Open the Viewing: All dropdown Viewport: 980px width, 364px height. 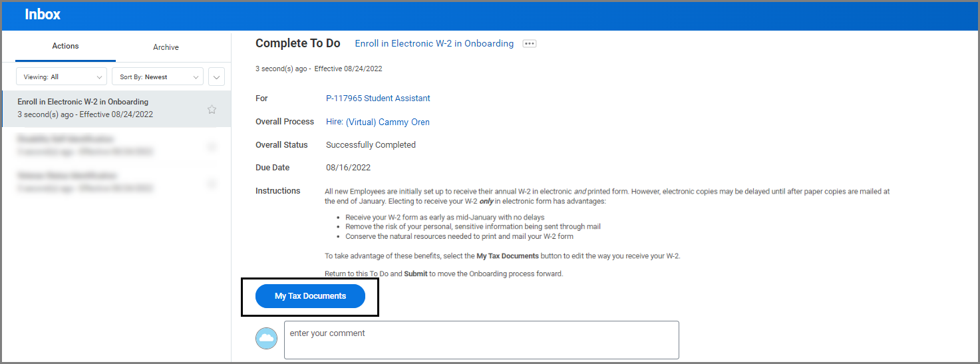(61, 77)
